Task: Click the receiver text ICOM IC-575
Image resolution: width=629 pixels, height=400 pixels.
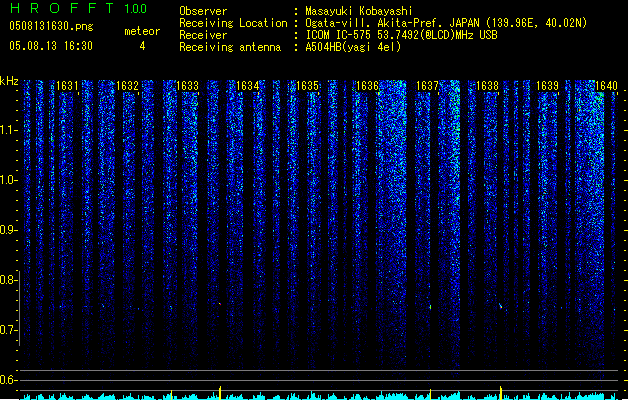Action: [x=339, y=35]
